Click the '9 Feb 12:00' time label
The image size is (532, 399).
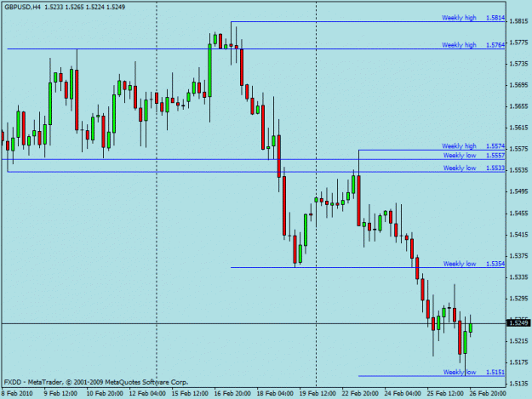click(60, 394)
